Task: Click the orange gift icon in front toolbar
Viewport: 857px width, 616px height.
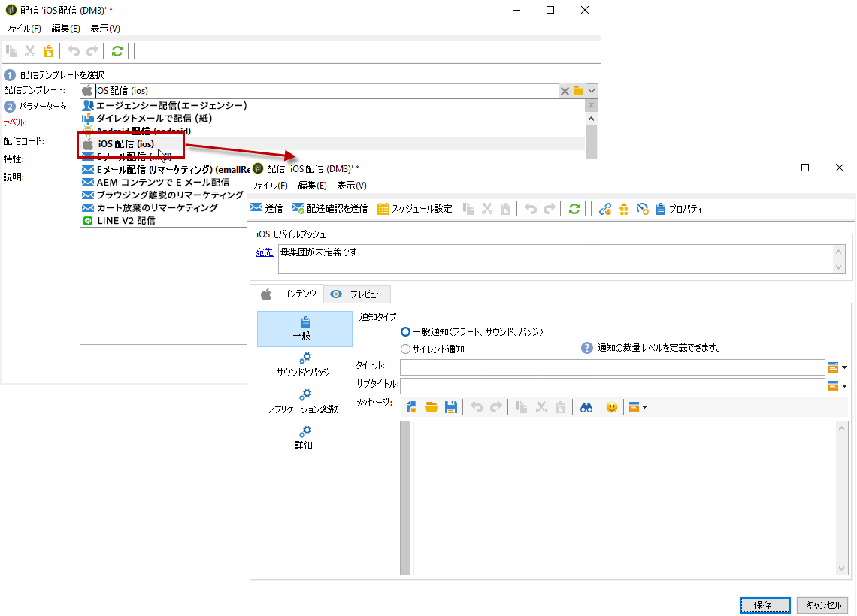Action: 624,209
